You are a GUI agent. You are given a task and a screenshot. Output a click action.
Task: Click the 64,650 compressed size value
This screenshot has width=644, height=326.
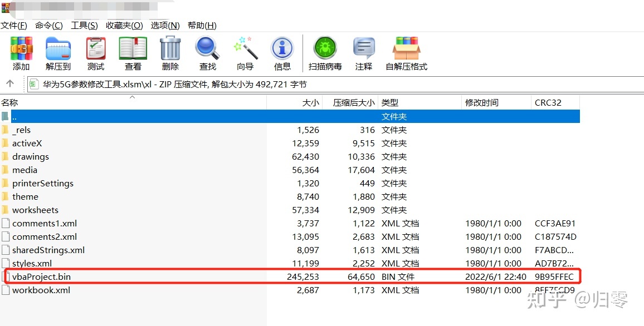361,277
